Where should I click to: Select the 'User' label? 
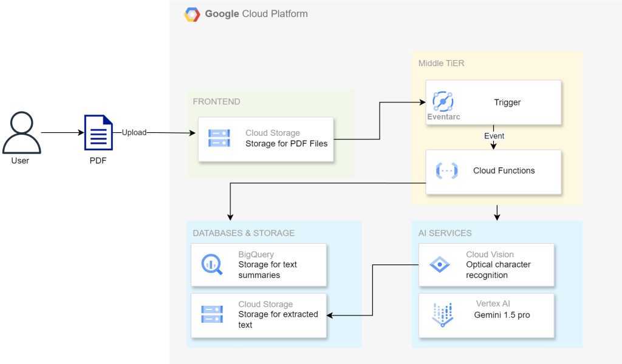[20, 161]
